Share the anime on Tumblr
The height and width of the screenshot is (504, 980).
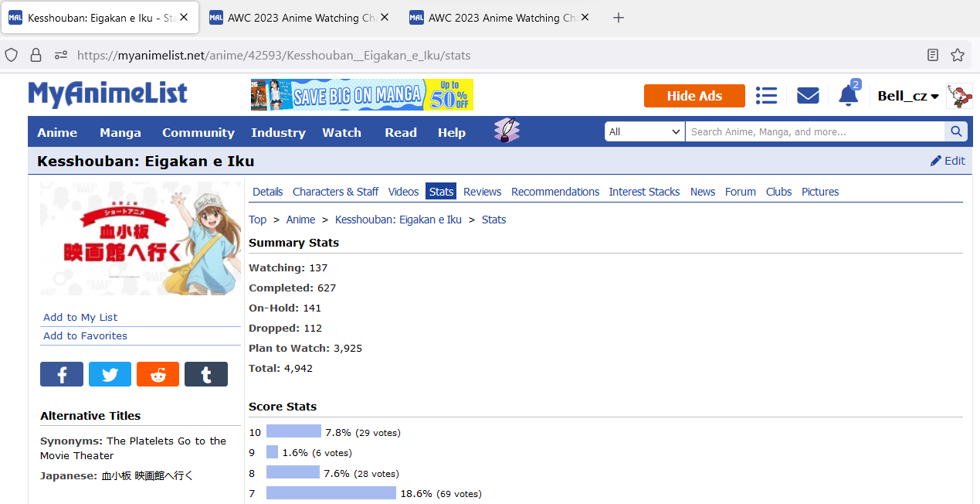click(205, 373)
